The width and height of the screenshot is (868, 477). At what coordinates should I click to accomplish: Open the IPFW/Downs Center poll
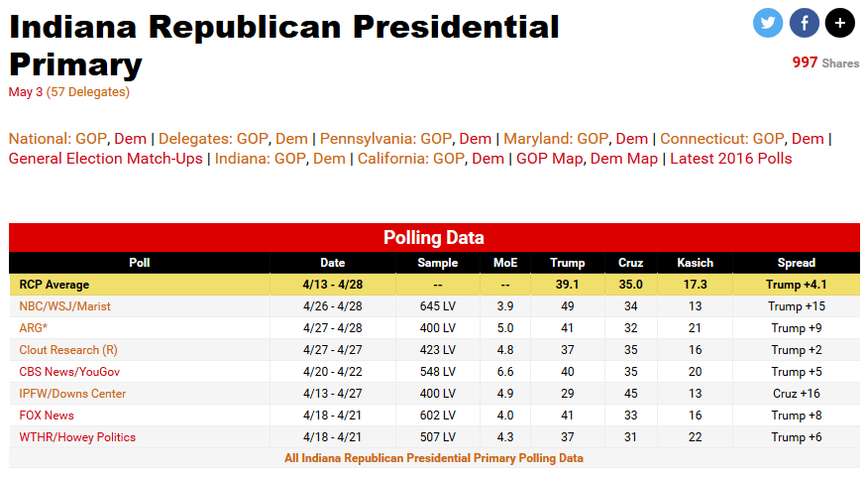coord(72,394)
